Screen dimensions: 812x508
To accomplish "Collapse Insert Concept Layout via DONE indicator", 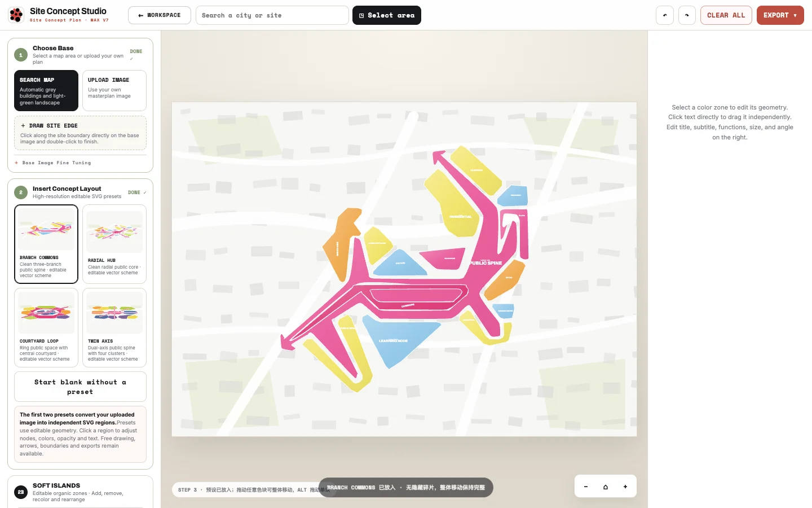I will (137, 192).
